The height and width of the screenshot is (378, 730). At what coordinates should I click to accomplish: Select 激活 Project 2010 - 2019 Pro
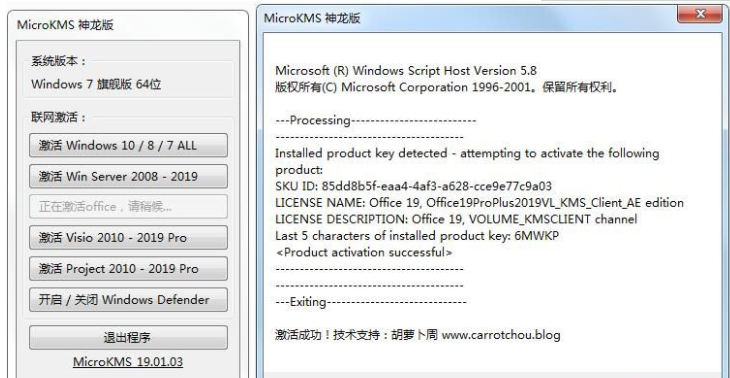128,269
